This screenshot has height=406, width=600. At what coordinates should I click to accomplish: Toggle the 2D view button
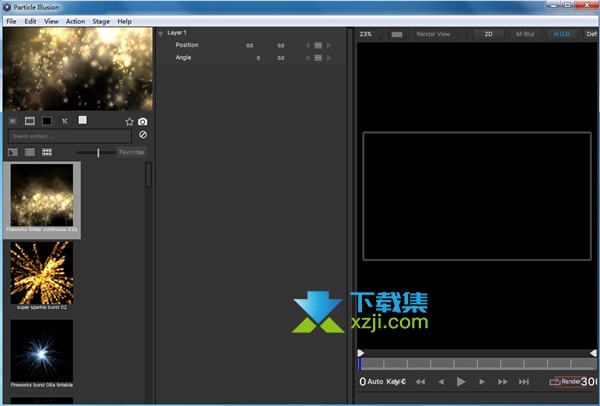click(x=488, y=34)
